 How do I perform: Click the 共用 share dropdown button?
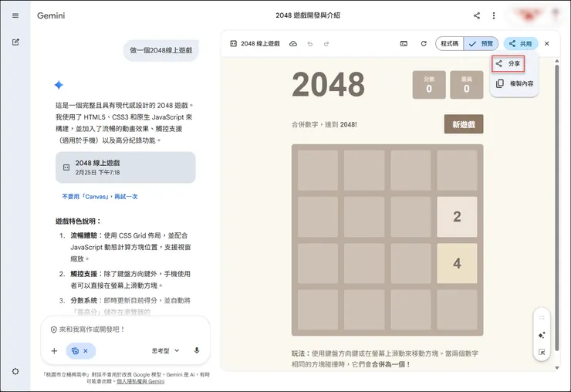pyautogui.click(x=521, y=44)
